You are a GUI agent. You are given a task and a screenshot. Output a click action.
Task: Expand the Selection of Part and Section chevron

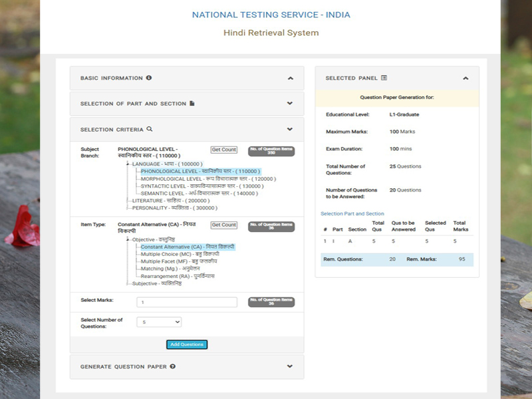tap(290, 103)
